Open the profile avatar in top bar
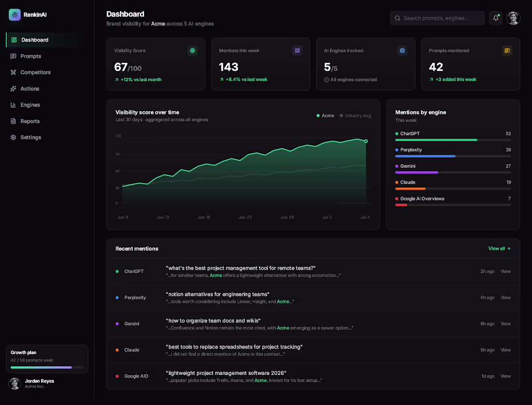 (513, 18)
